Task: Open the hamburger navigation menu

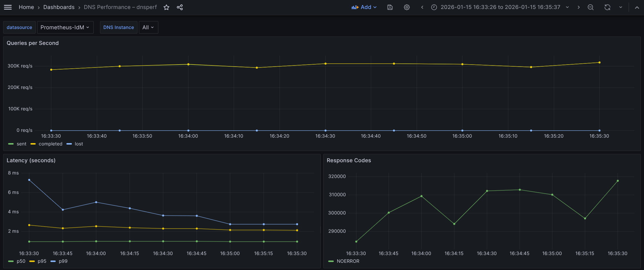Action: point(8,7)
